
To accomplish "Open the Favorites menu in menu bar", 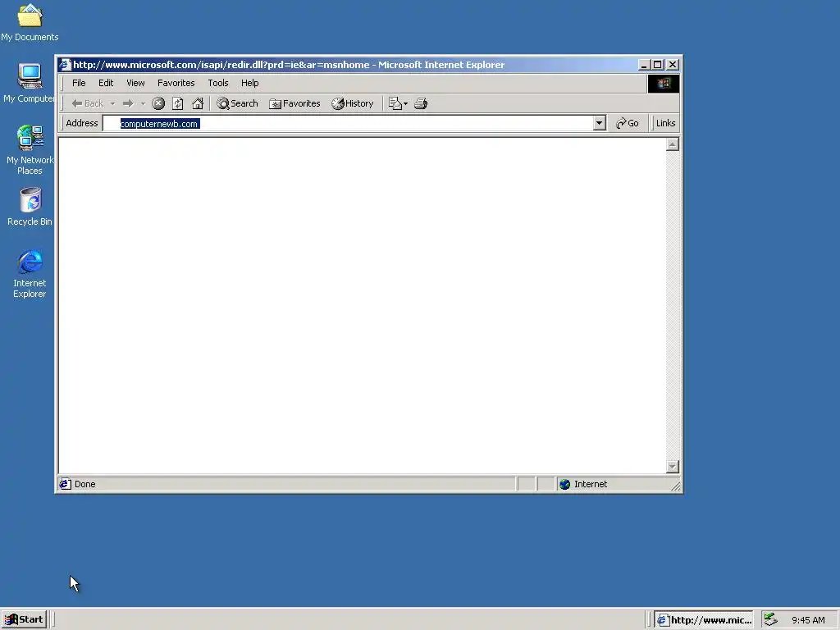I will (176, 83).
